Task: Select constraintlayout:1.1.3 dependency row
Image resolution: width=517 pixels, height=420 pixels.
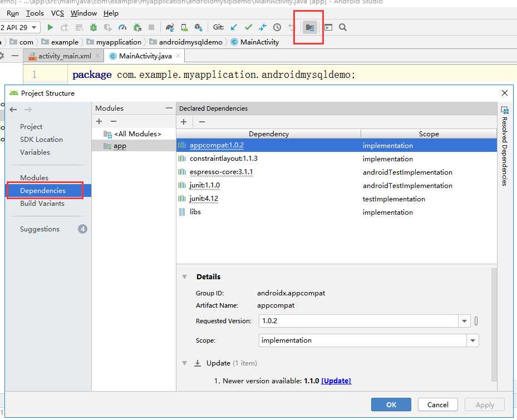Action: [x=337, y=159]
